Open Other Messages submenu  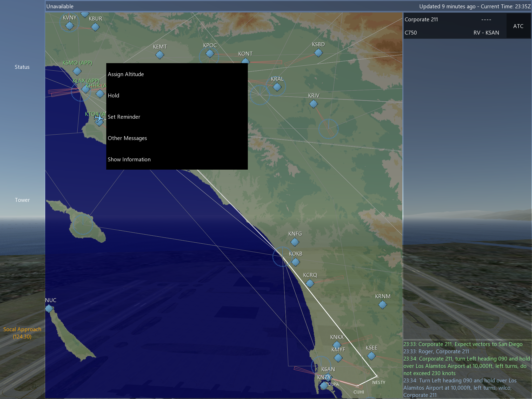tap(127, 138)
